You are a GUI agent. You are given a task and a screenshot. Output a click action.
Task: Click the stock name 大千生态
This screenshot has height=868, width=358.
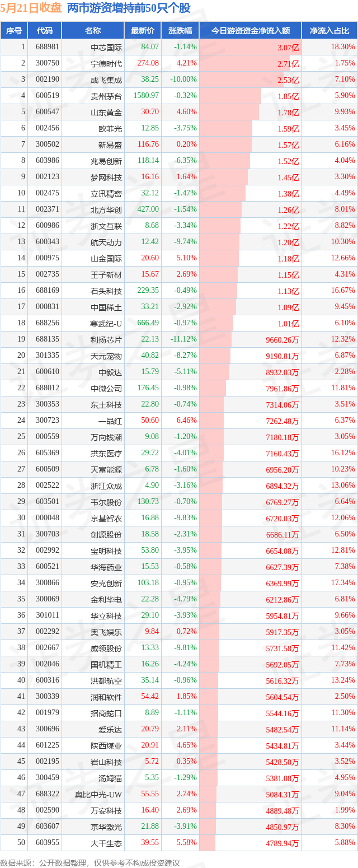tap(106, 843)
